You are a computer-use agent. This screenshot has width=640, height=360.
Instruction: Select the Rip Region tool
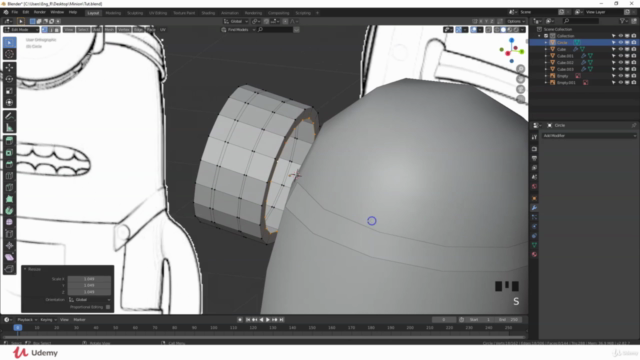[x=9, y=269]
